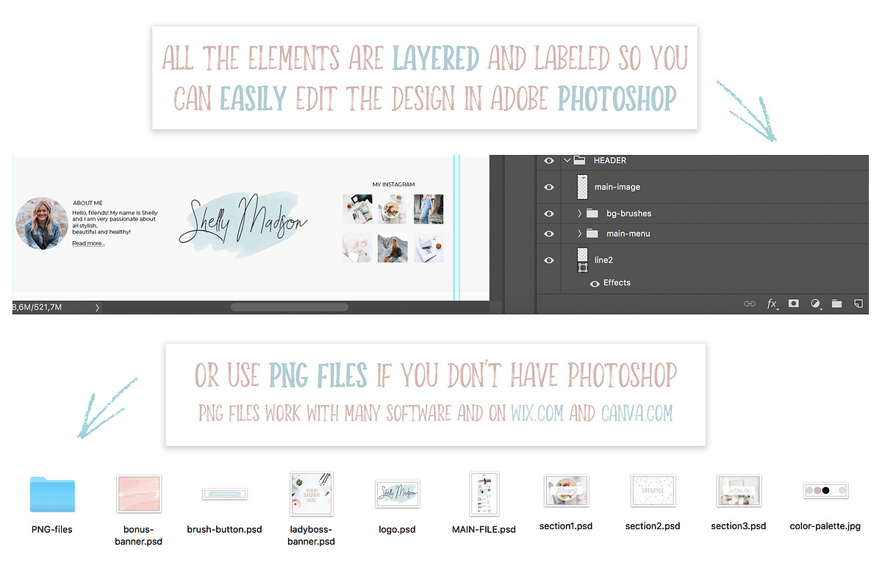Open ladyboss-banner.psd file icon
The height and width of the screenshot is (588, 882).
tap(312, 494)
